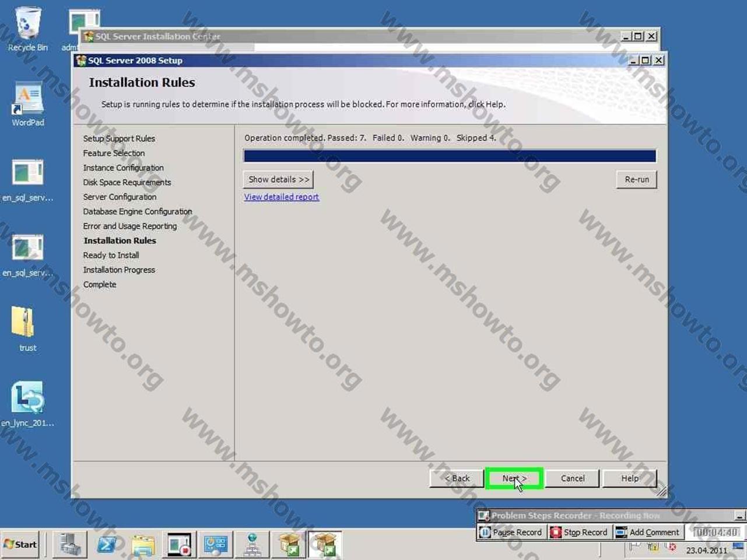
Task: Click the recorder elapsed time display
Action: coord(717,532)
